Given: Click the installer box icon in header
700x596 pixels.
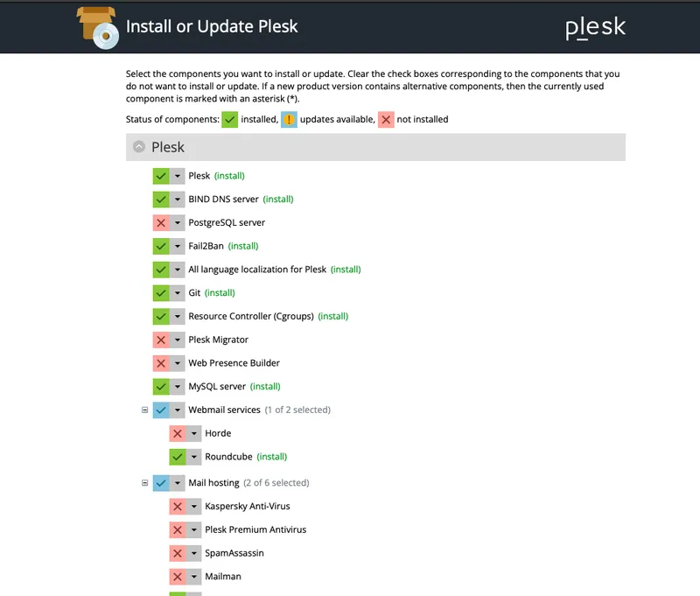Looking at the screenshot, I should point(97,26).
